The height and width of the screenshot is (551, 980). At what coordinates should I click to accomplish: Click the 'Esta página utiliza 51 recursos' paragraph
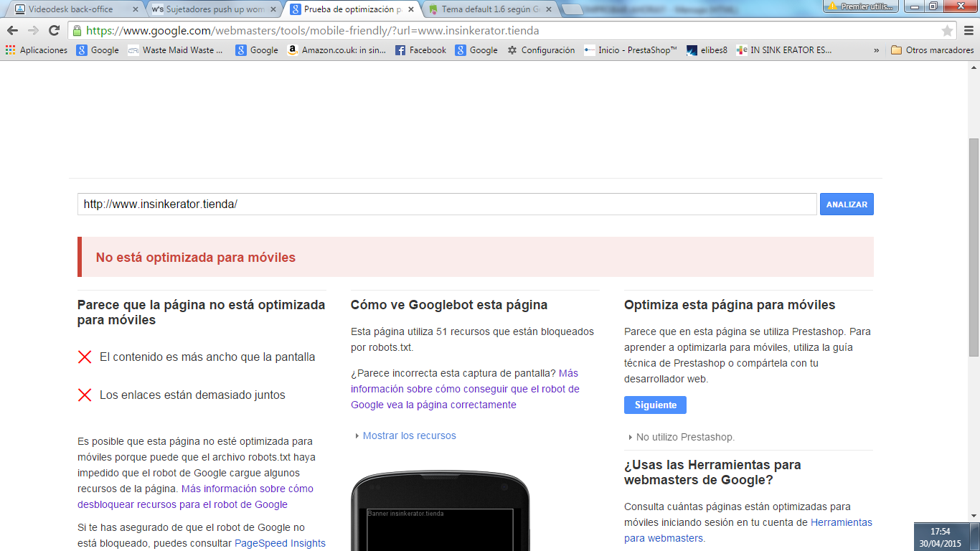tap(472, 339)
